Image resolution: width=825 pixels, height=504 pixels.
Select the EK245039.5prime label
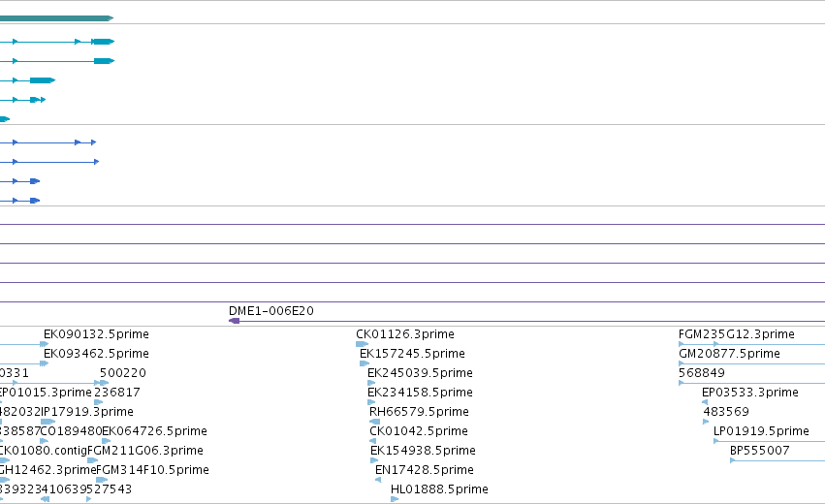420,373
